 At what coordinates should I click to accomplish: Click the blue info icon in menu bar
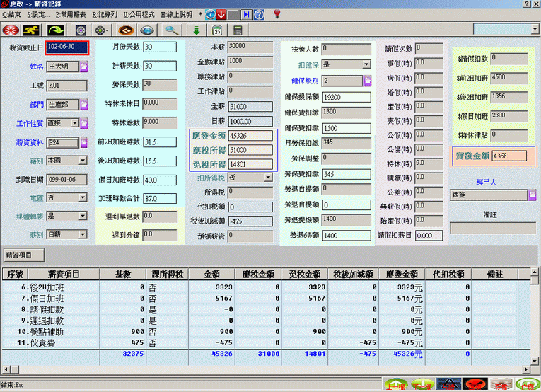click(210, 14)
